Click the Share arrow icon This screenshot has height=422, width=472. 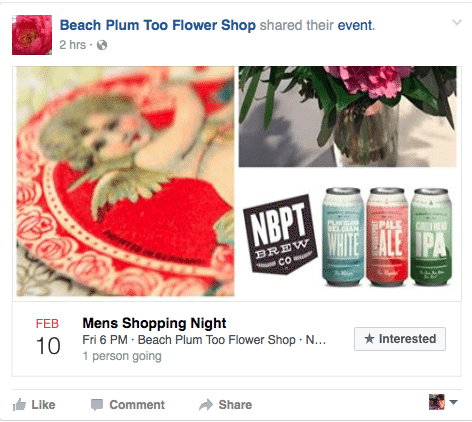[206, 405]
